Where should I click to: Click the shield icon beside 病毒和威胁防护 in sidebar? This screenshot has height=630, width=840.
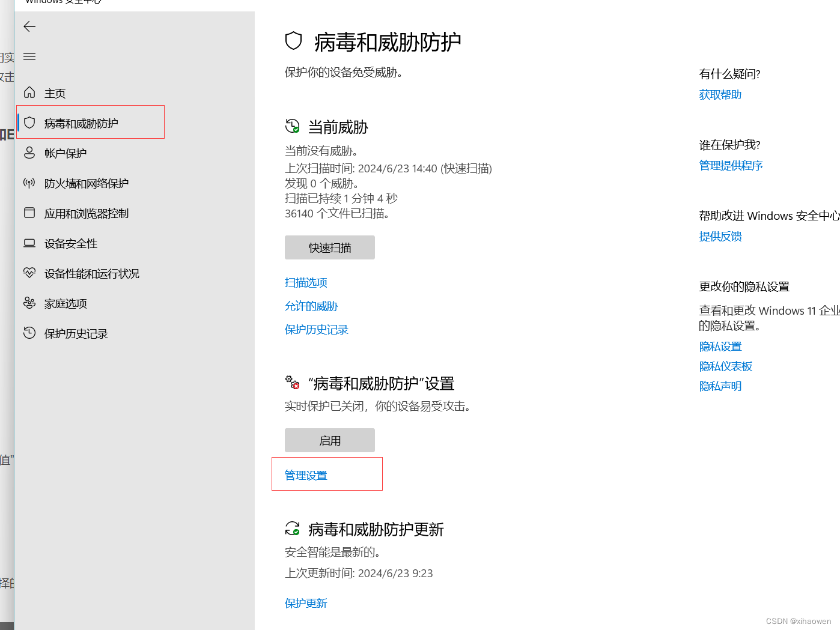(29, 123)
